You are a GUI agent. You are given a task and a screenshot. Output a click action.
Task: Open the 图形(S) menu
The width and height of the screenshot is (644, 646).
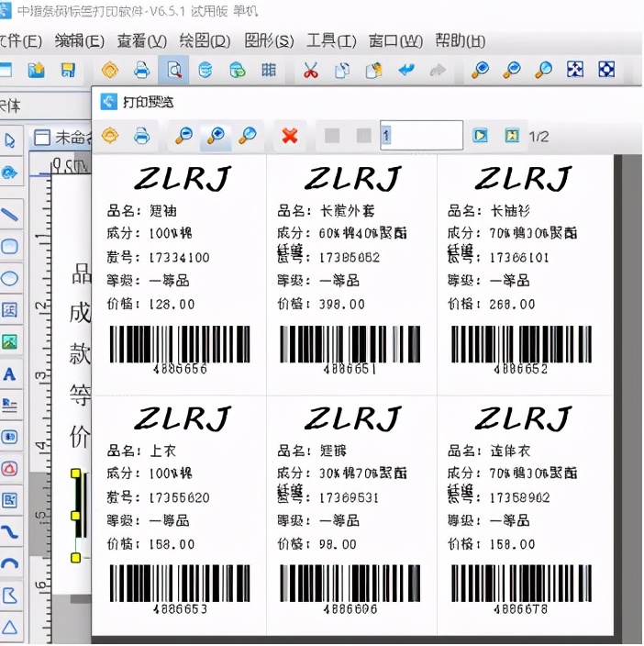[x=269, y=40]
